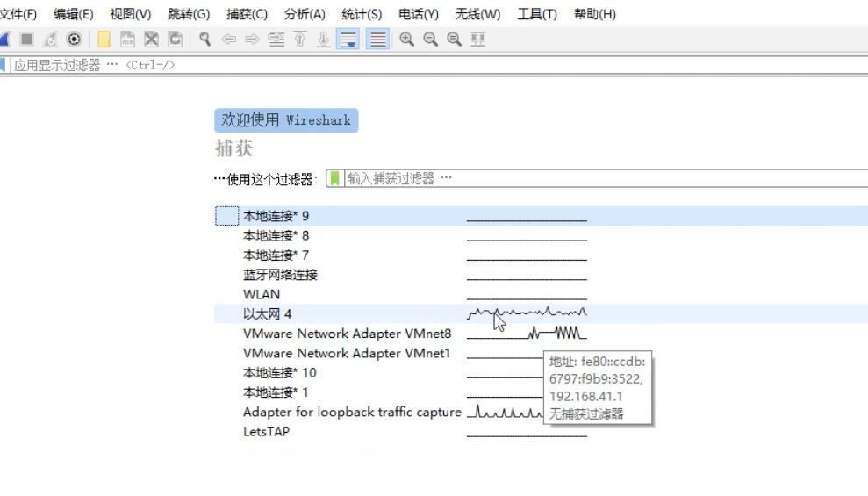The width and height of the screenshot is (868, 496).
Task: Open a capture file folder icon
Action: [104, 40]
